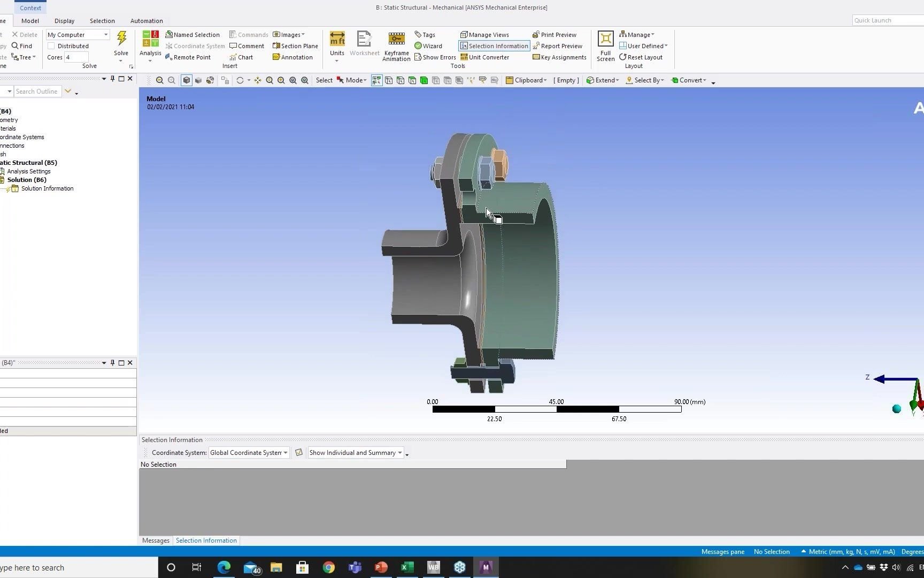Click the Zoom to Fit icon
Image resolution: width=924 pixels, height=578 pixels.
click(293, 80)
